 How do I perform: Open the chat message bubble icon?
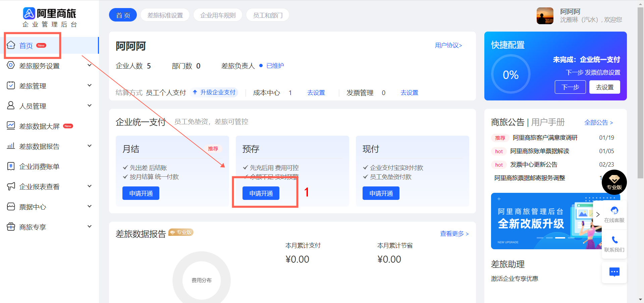(x=614, y=272)
